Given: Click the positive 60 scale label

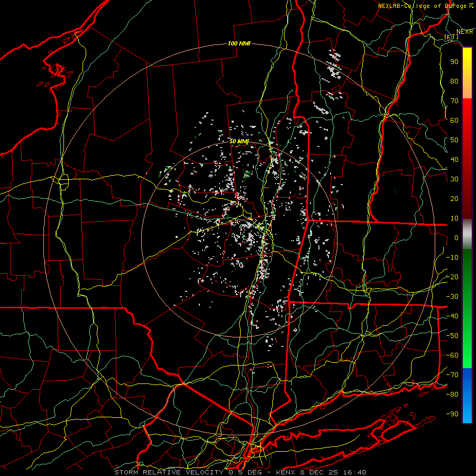Looking at the screenshot, I should (x=454, y=120).
